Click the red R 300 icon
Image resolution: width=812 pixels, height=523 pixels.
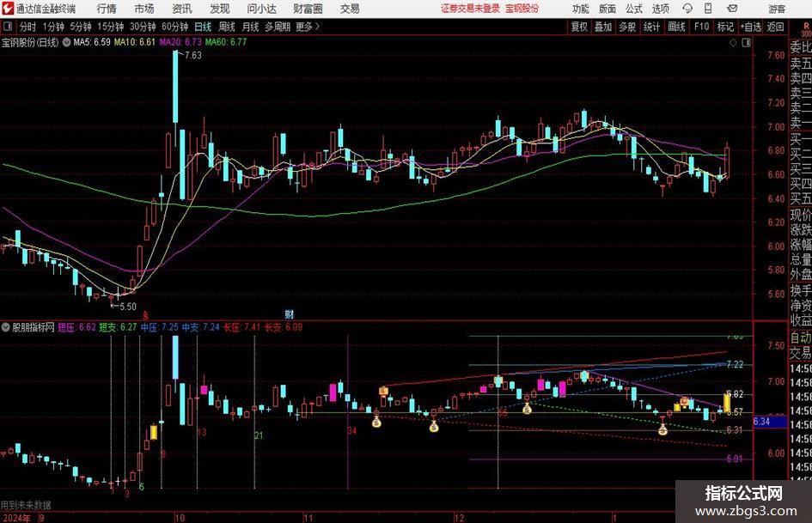click(806, 29)
